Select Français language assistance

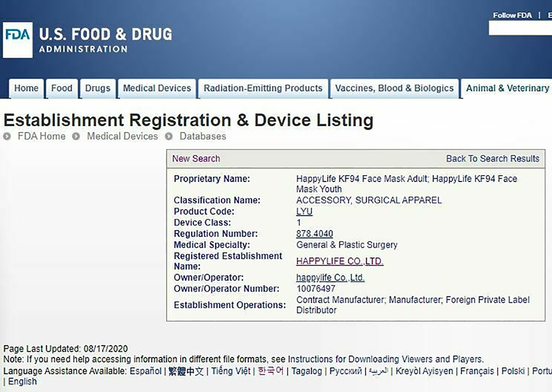point(477,371)
